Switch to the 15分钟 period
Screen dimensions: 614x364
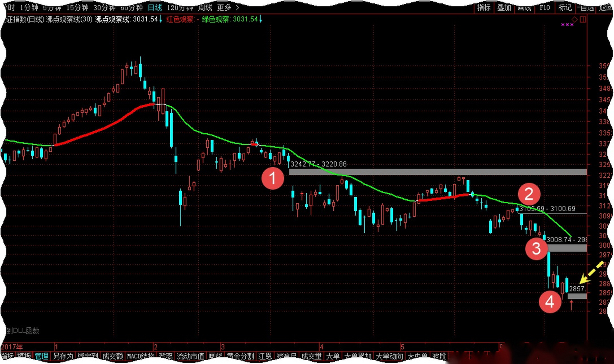pos(77,8)
